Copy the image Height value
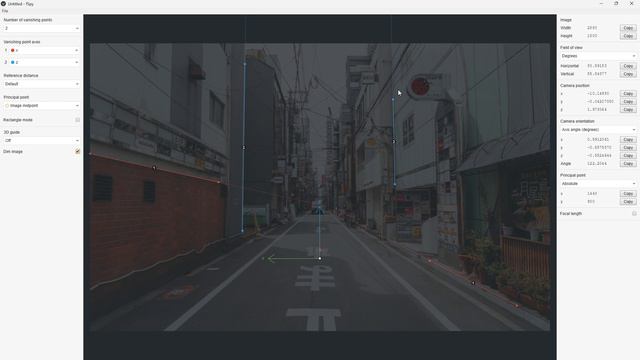640x360 pixels. pos(628,36)
